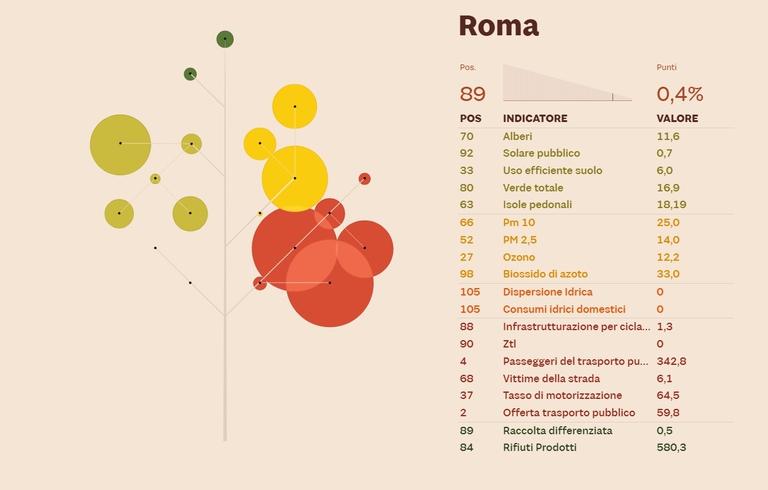
Task: Click the Roma city title
Action: [x=498, y=26]
